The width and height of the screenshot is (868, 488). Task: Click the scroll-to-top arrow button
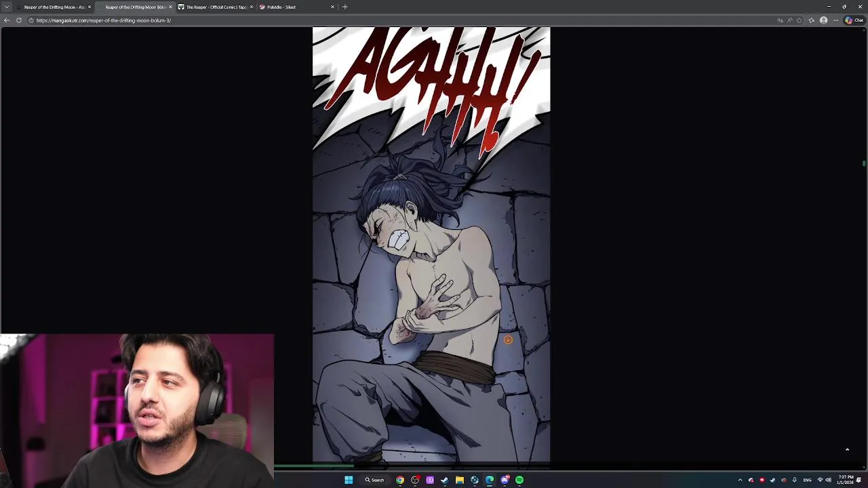pyautogui.click(x=847, y=449)
